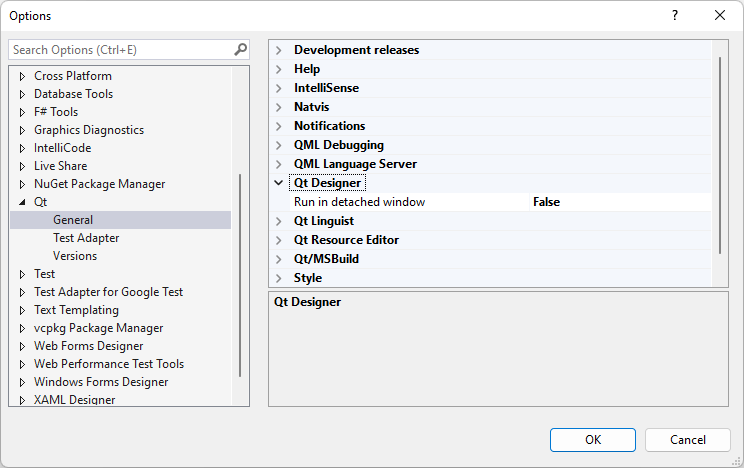Expand the Cross Platform tree node
The width and height of the screenshot is (744, 468).
[22, 76]
